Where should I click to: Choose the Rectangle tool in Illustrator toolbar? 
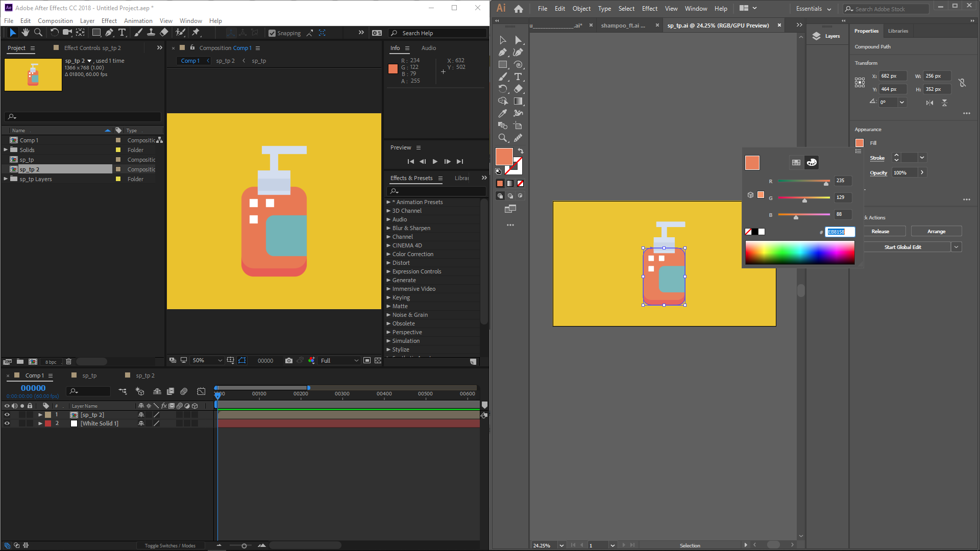coord(503,65)
